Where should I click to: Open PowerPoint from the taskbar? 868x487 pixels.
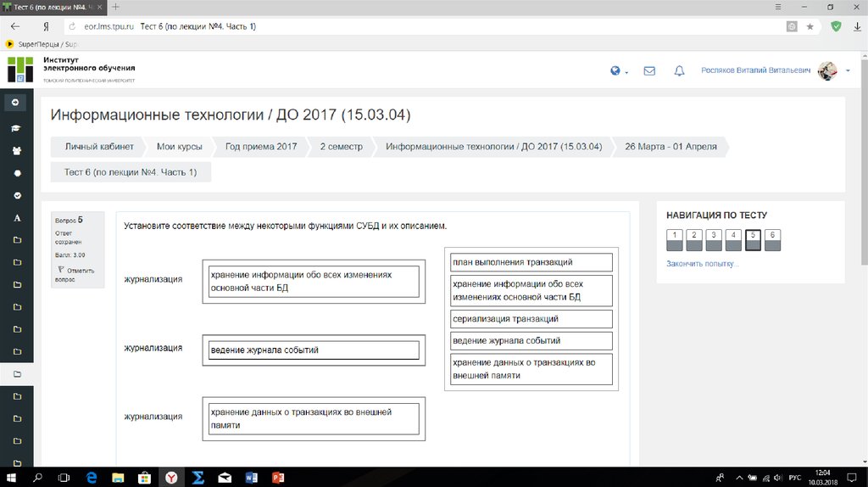click(278, 477)
